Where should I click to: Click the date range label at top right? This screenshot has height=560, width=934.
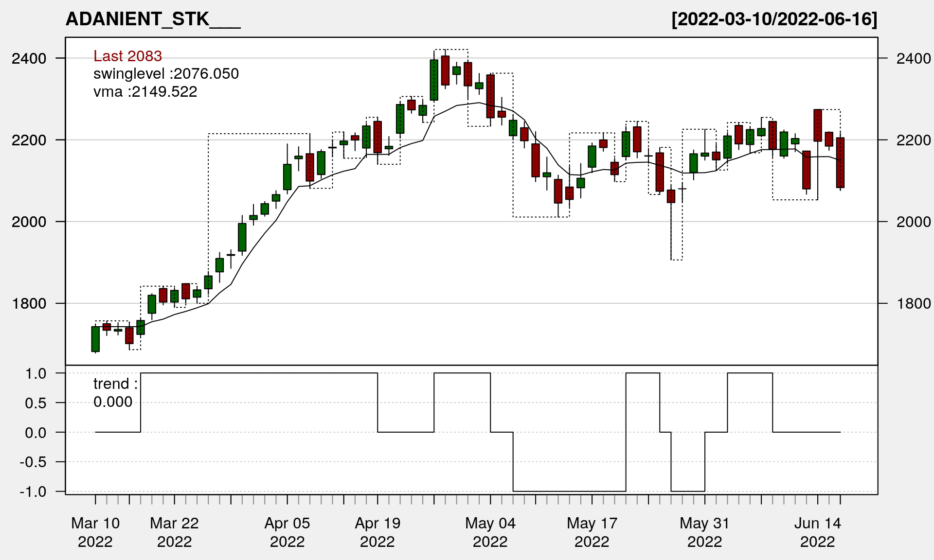coord(774,19)
